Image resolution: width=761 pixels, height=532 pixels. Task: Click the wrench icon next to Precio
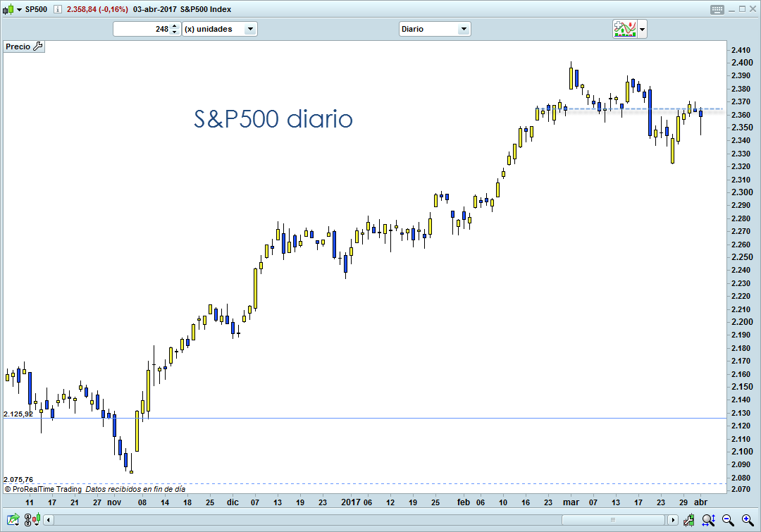[37, 47]
